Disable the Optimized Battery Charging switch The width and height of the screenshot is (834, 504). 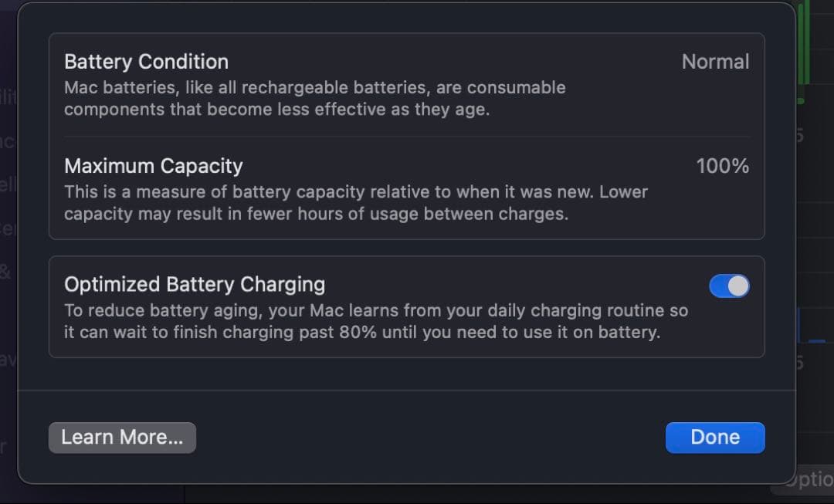click(729, 286)
